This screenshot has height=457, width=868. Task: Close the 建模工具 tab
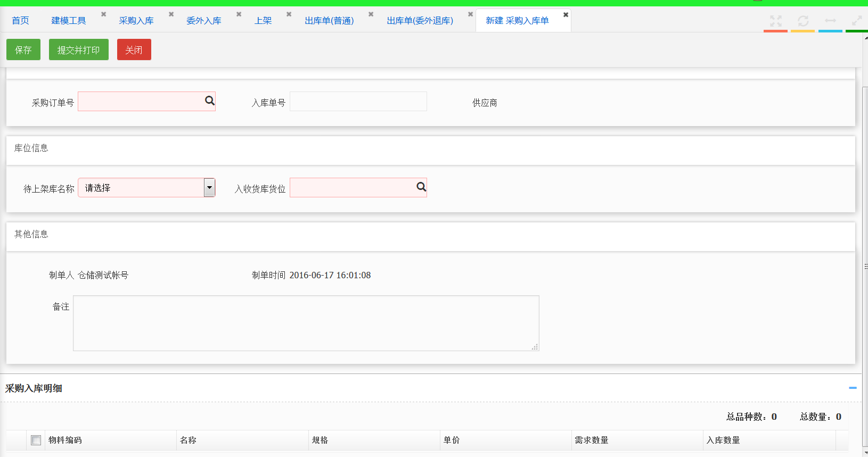(x=103, y=14)
